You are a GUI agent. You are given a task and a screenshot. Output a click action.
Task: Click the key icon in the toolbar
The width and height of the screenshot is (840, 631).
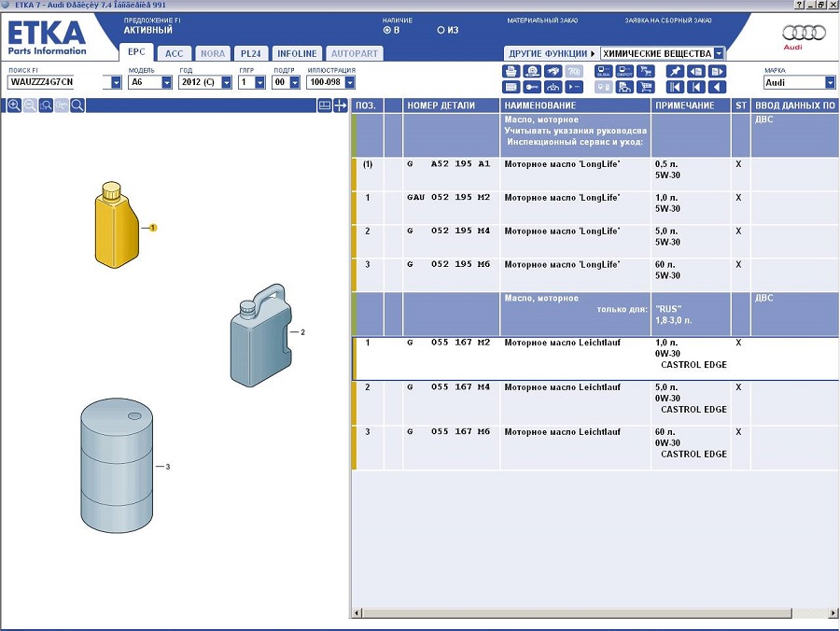(532, 87)
